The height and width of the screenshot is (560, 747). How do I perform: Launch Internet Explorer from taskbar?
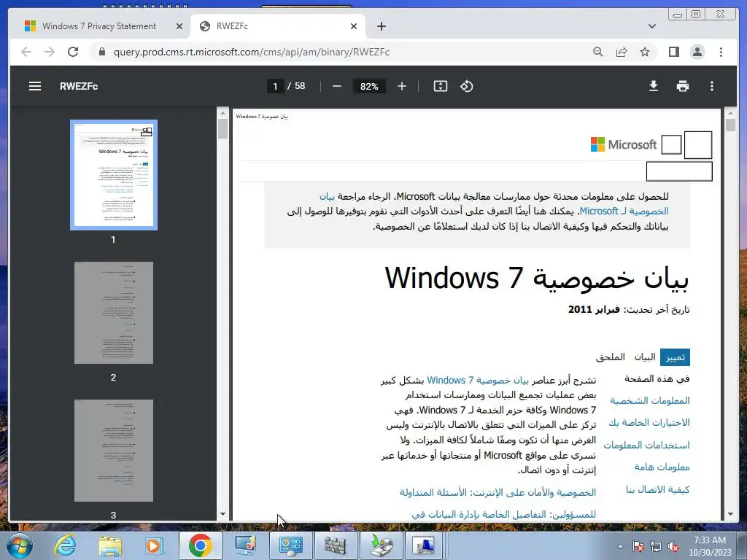[65, 545]
